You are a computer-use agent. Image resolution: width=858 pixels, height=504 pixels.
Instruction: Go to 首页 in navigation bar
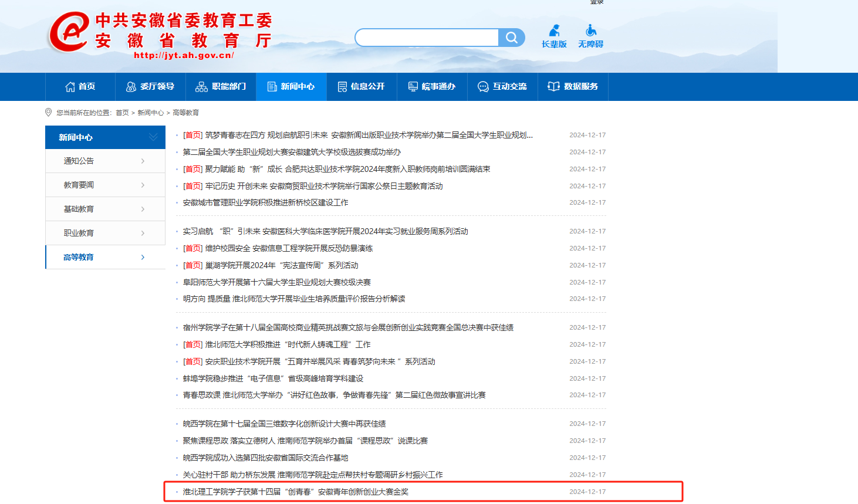coord(80,87)
